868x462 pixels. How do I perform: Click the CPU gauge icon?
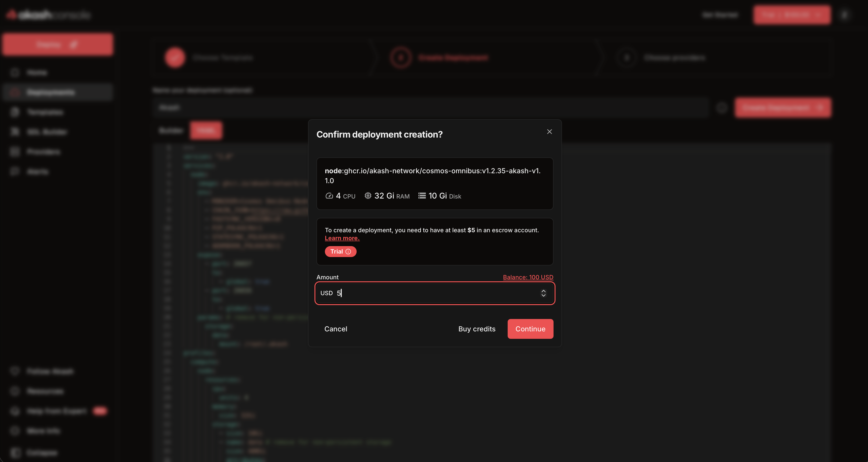[329, 196]
